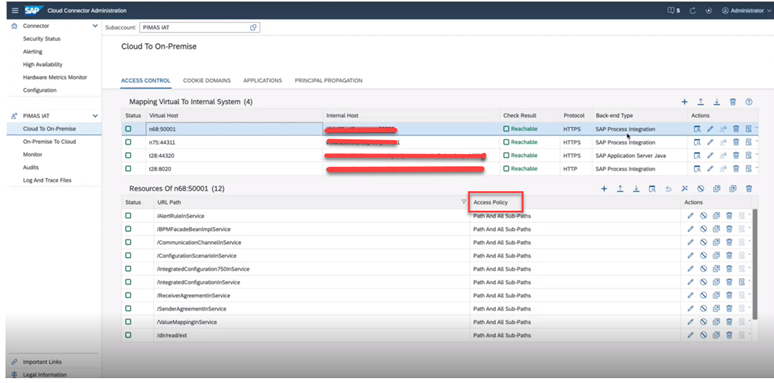Delete the /SenderAgreementInService resource
This screenshot has width=774, height=383.
[729, 308]
